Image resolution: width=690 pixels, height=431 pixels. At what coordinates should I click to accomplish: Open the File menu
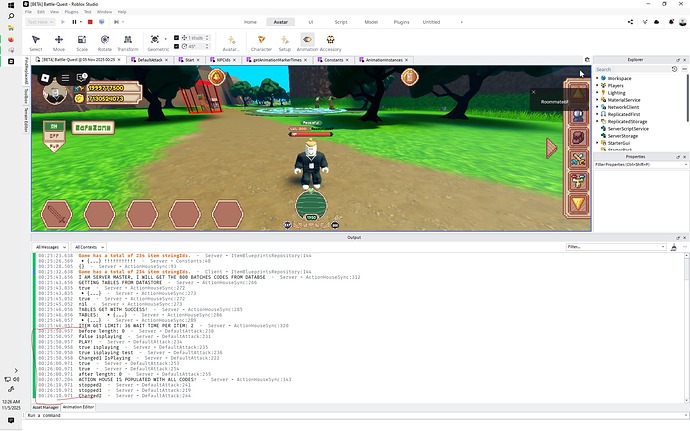pyautogui.click(x=28, y=12)
